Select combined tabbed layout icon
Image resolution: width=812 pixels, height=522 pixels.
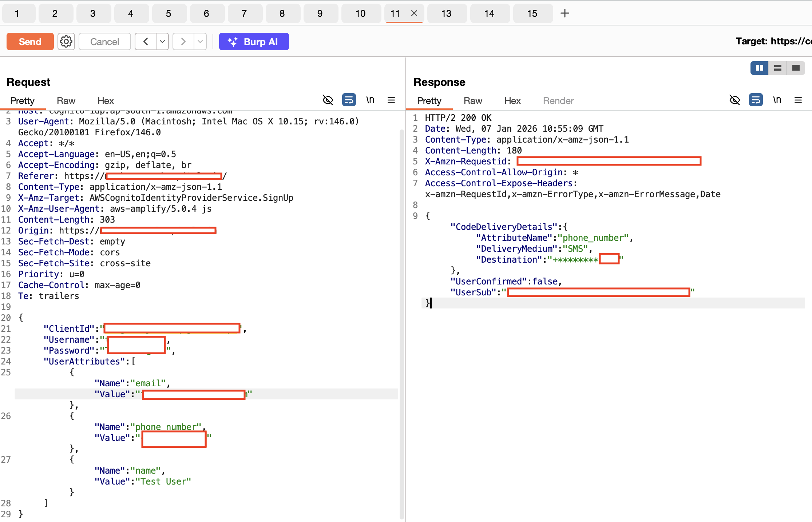[x=796, y=68]
